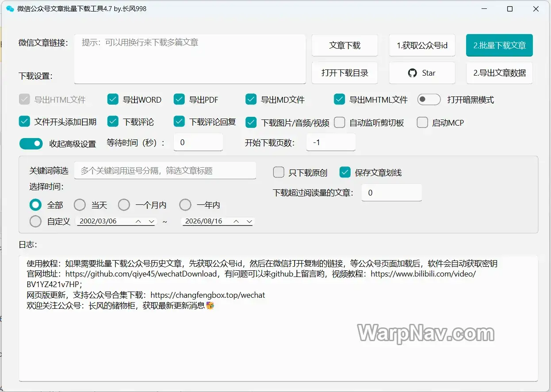The height and width of the screenshot is (392, 551).
Task: Open the GitHub Star button
Action: click(x=422, y=73)
